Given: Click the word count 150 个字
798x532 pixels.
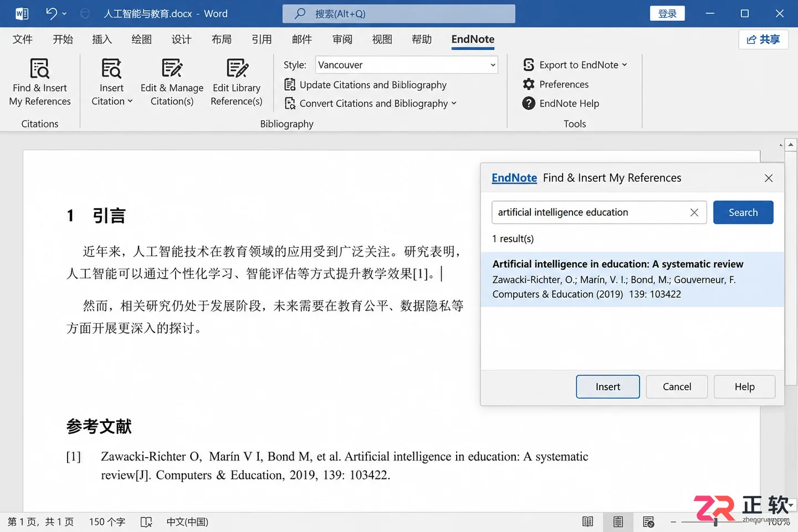Looking at the screenshot, I should (107, 522).
